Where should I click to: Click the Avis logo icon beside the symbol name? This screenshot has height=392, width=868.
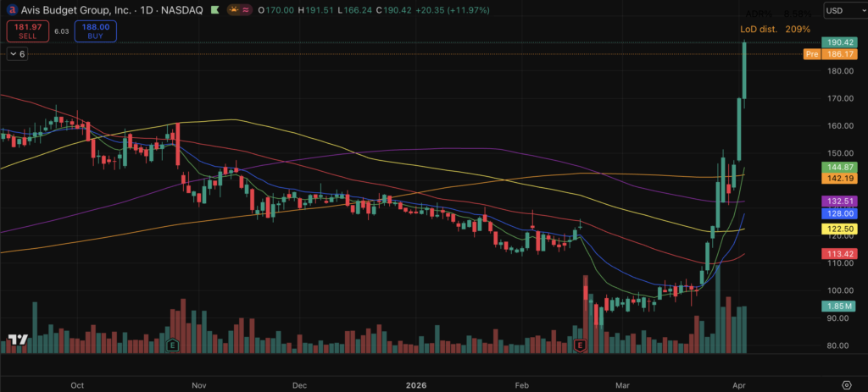[x=10, y=11]
